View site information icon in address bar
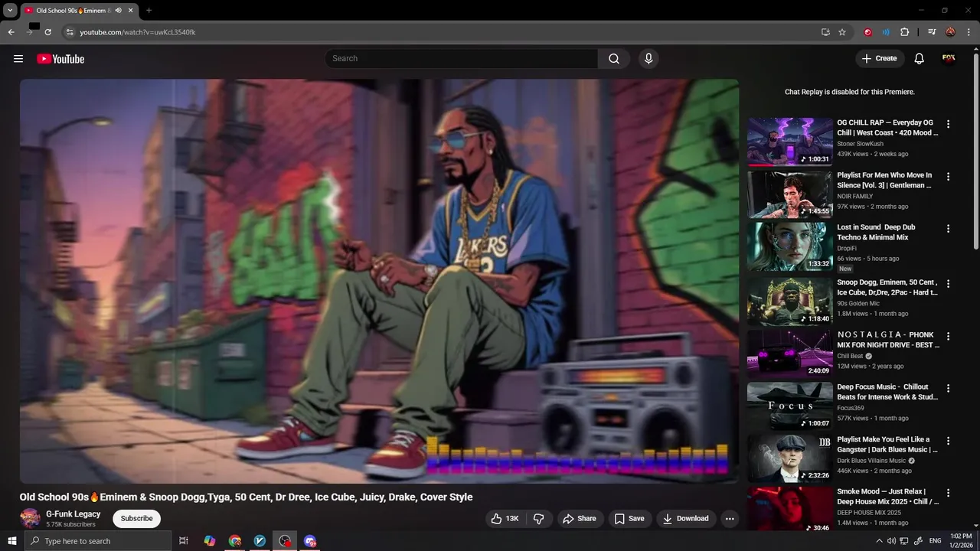Image resolution: width=980 pixels, height=551 pixels. (x=70, y=32)
